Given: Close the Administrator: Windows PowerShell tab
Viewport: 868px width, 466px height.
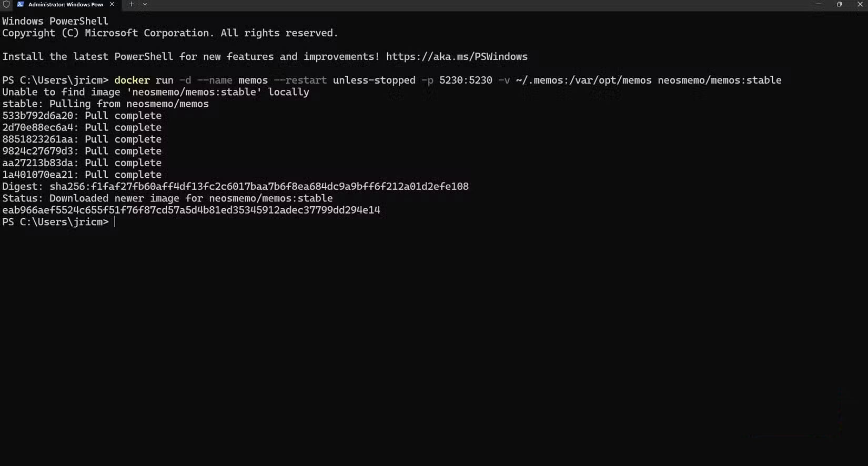Looking at the screenshot, I should pyautogui.click(x=112, y=4).
